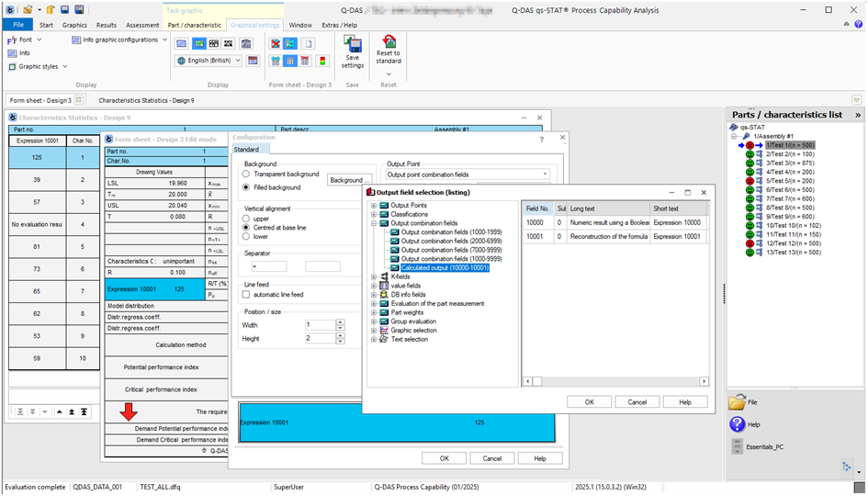Open Output point combination fields combo box
This screenshot has height=496, width=868.
tap(468, 175)
